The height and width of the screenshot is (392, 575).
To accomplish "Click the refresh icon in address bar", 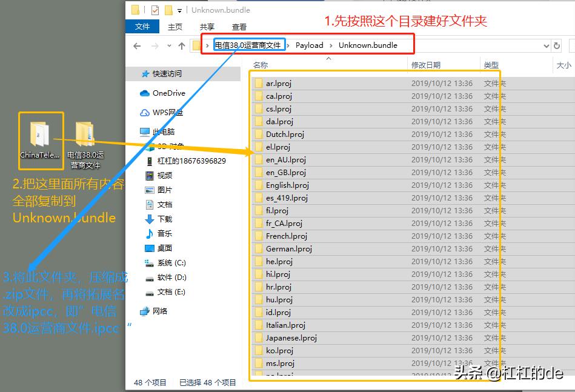I will point(556,45).
